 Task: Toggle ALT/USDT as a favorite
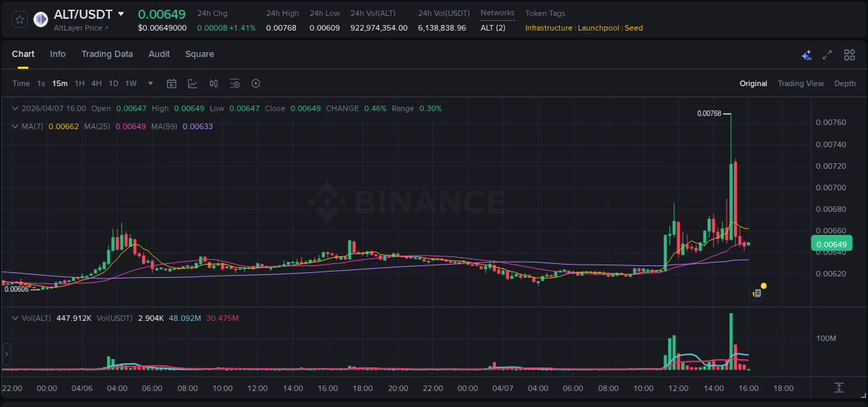(19, 19)
